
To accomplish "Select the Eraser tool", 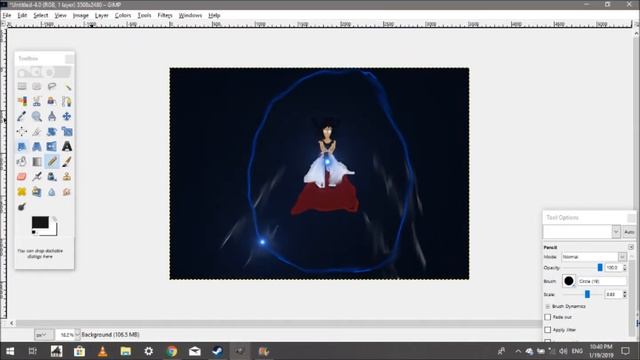I will coord(22,176).
